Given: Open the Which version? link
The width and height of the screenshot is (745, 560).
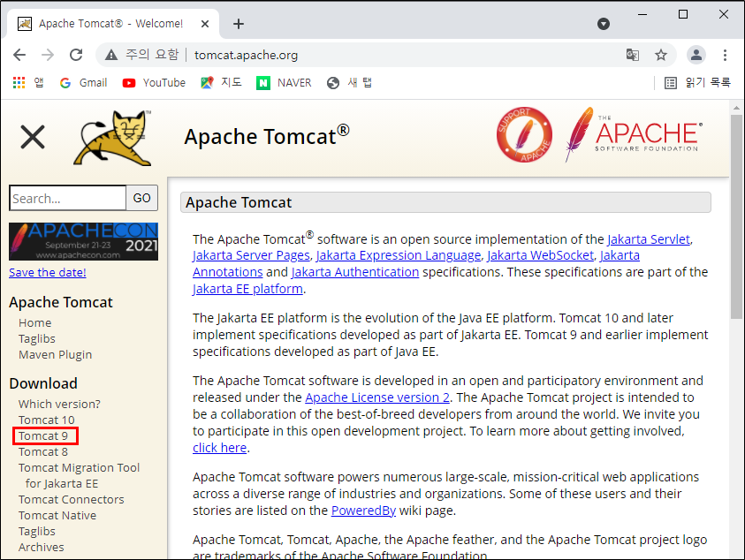Looking at the screenshot, I should tap(59, 405).
